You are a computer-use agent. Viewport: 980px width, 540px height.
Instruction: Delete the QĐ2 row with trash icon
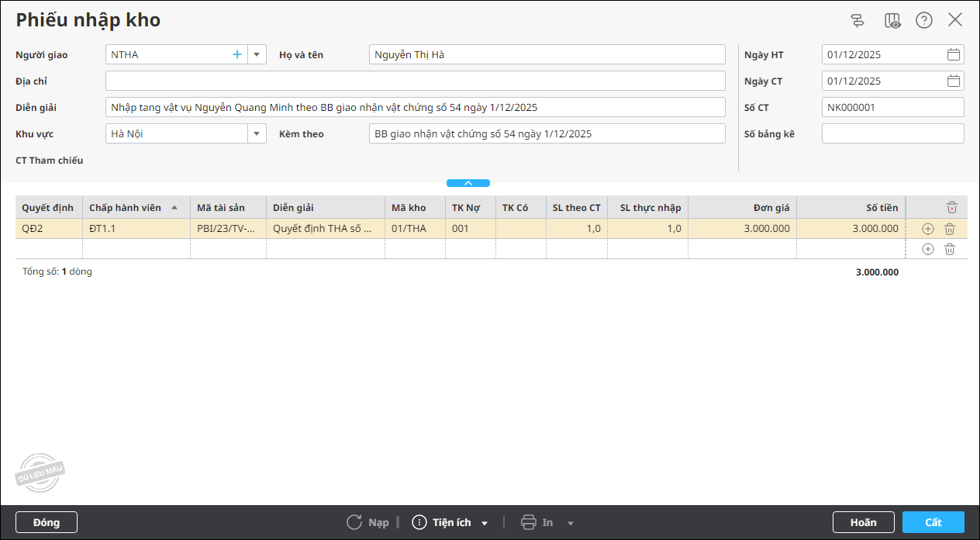(950, 229)
